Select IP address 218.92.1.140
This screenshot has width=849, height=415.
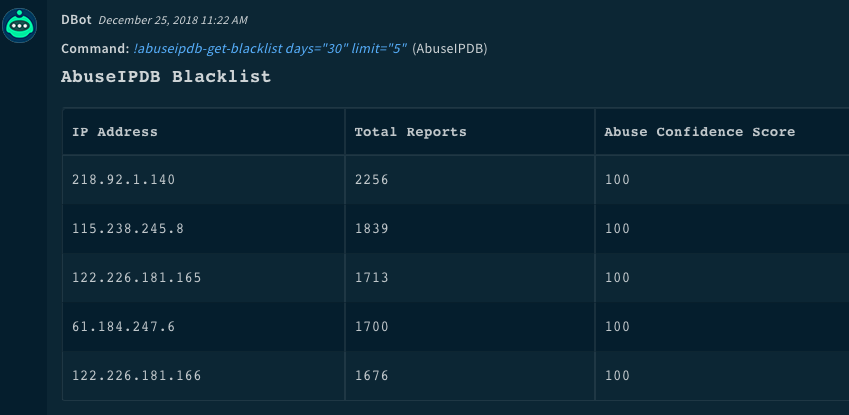(124, 180)
